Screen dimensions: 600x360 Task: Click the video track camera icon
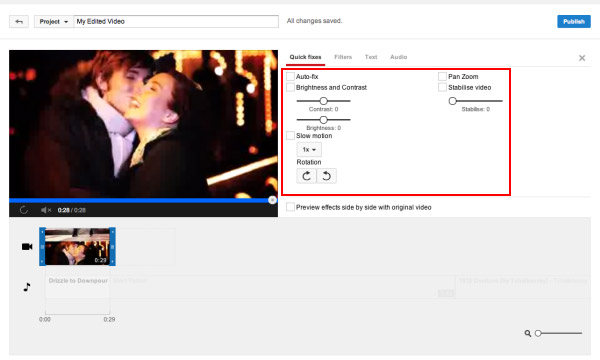27,246
